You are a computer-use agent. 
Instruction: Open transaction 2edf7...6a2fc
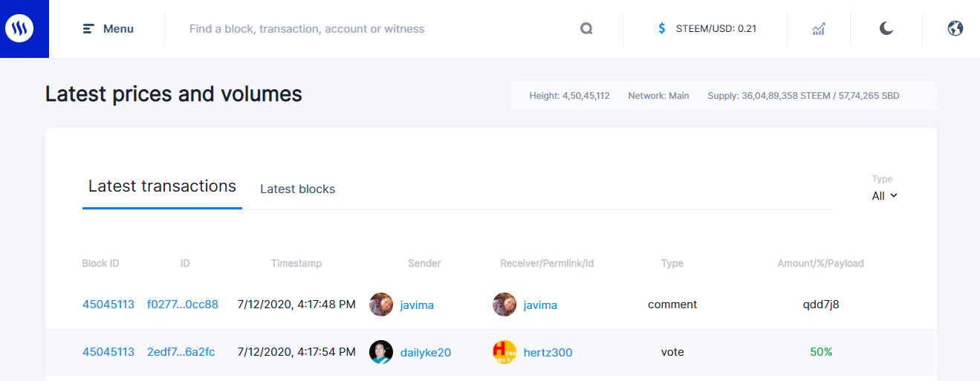pyautogui.click(x=181, y=352)
